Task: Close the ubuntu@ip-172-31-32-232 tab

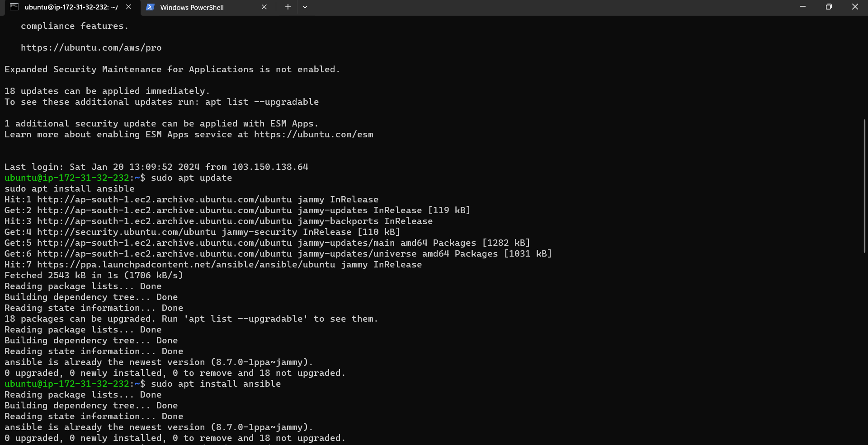Action: 128,7
